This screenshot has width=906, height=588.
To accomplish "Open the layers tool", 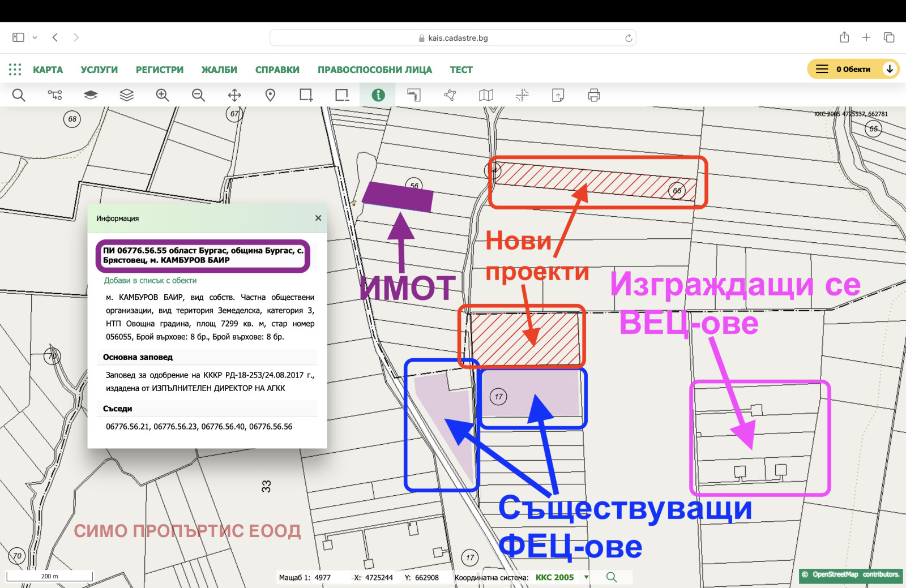I will pyautogui.click(x=126, y=95).
